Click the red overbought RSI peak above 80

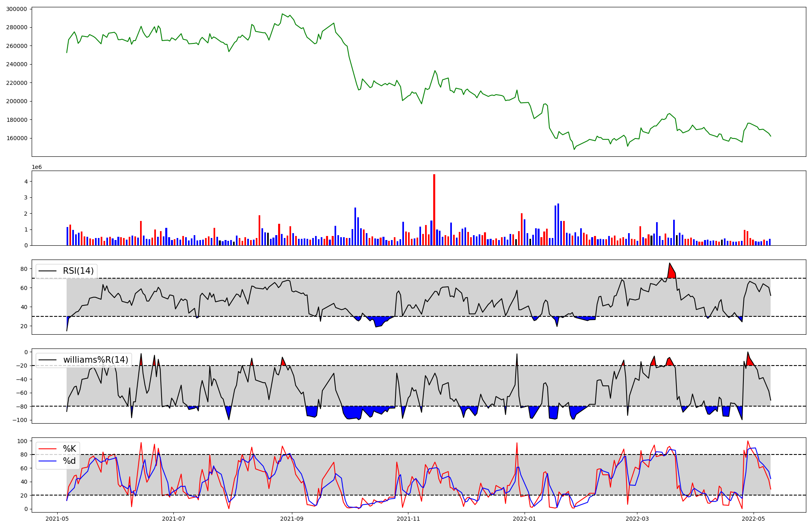pos(671,271)
